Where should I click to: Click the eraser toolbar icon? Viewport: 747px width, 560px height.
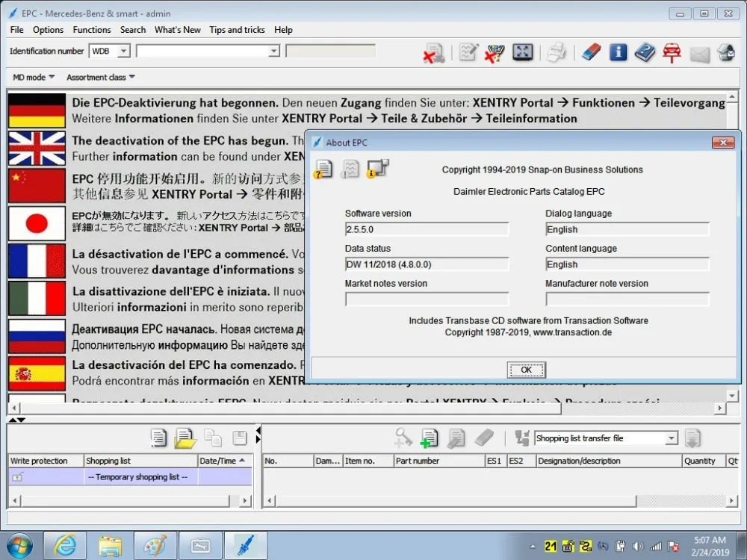coord(591,52)
